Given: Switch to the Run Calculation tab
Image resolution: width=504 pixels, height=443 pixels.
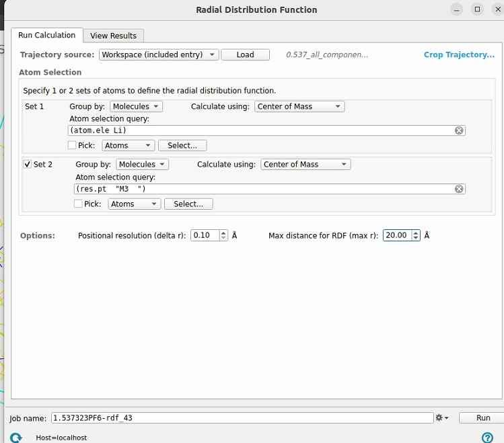Looking at the screenshot, I should pyautogui.click(x=47, y=35).
